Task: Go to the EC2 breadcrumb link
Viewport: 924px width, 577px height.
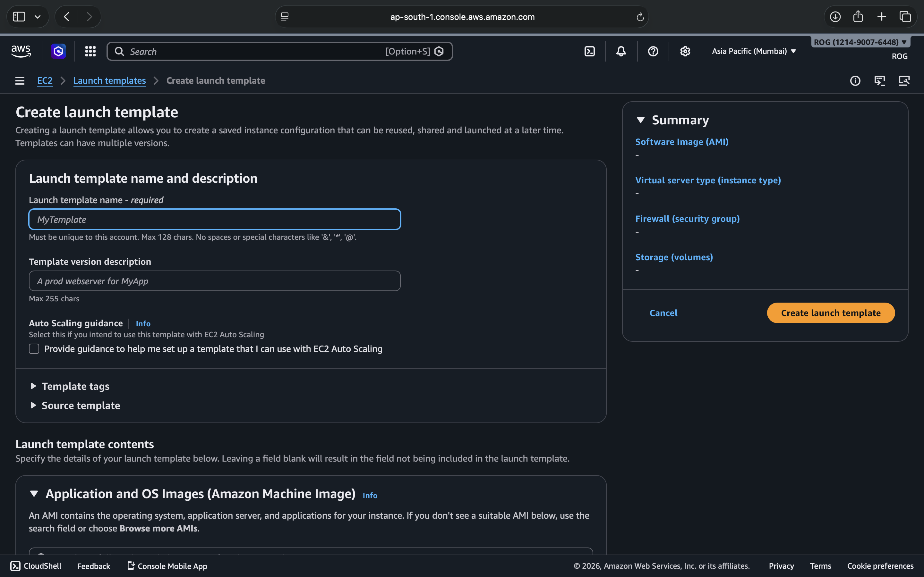Action: pos(45,80)
